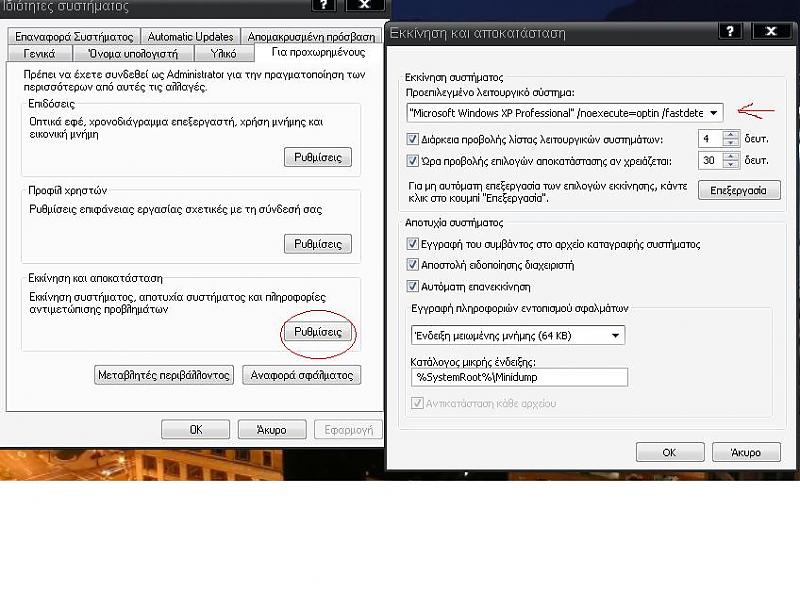Click Άκυρο in Εκκίνηση και αποκατάσταση dialog
Viewport: 800px width, 592px height.
[746, 452]
